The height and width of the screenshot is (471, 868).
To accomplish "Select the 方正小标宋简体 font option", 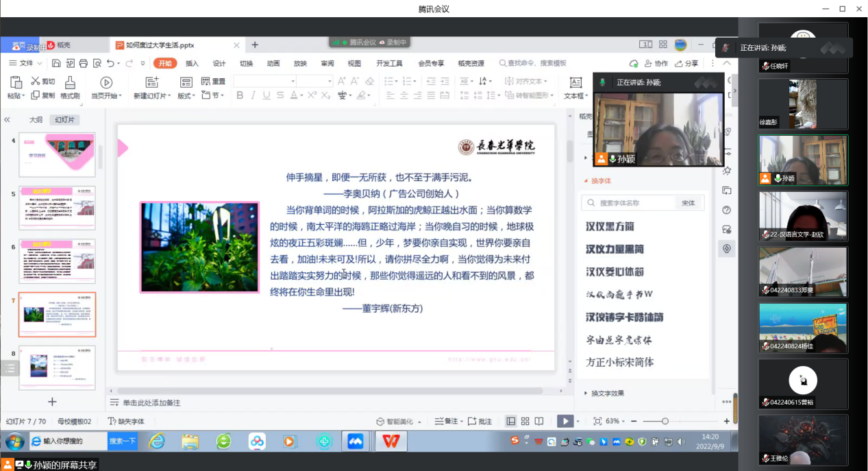I will (620, 361).
